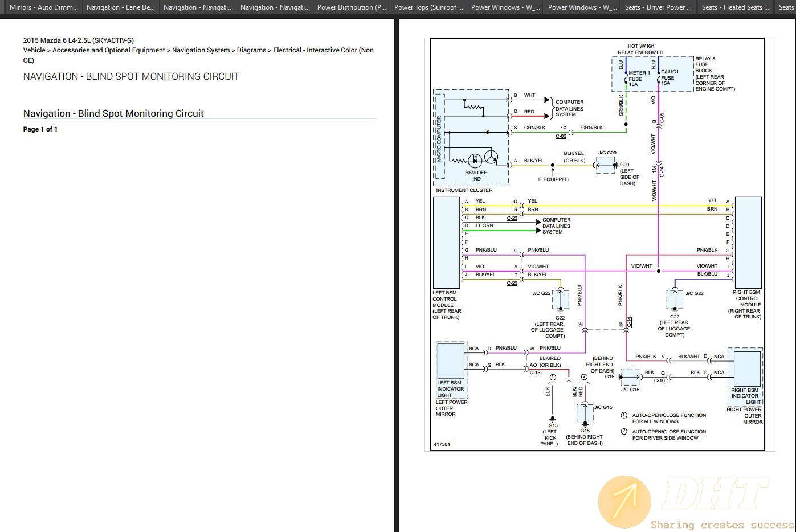This screenshot has width=796, height=532.
Task: Click the IF EQUIPPED note
Action: pyautogui.click(x=553, y=179)
